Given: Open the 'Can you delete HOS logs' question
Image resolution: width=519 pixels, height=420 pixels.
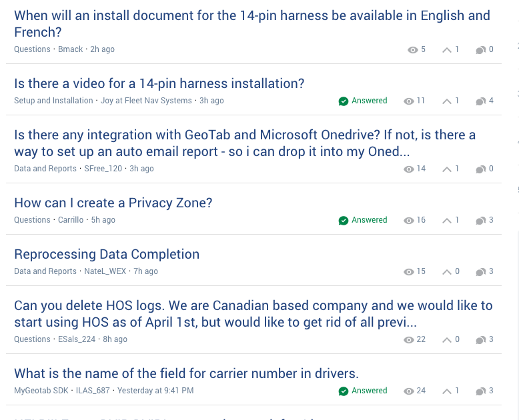Looking at the screenshot, I should coord(253,314).
